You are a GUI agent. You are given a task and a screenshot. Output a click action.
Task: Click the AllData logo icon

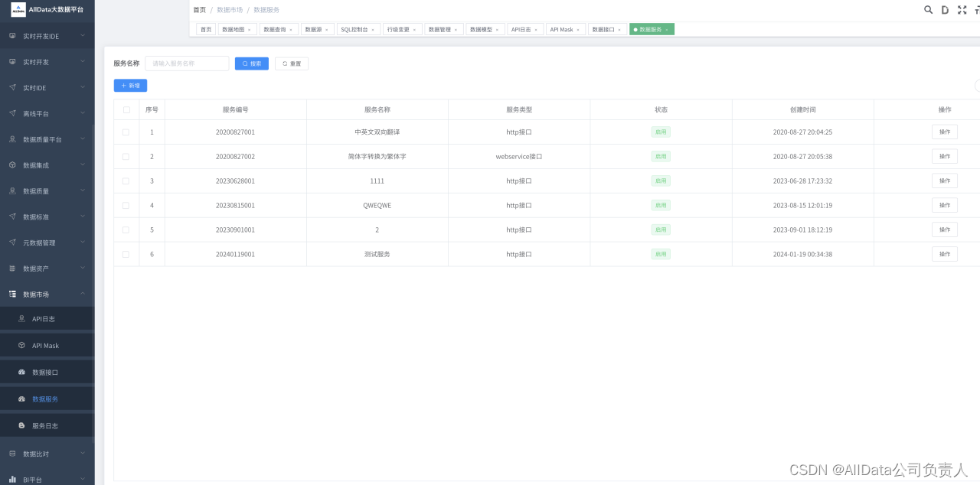click(x=18, y=9)
